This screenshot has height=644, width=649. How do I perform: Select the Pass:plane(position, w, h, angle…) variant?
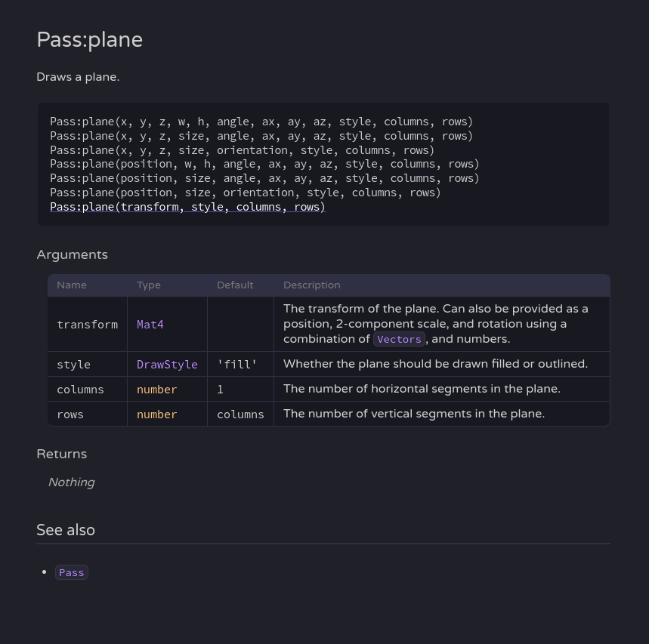(264, 164)
